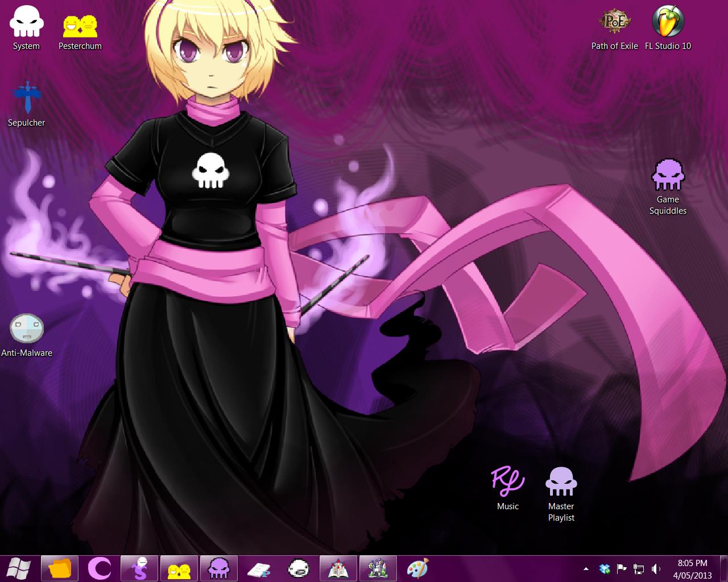
Task: Click the network tray icon
Action: (639, 568)
